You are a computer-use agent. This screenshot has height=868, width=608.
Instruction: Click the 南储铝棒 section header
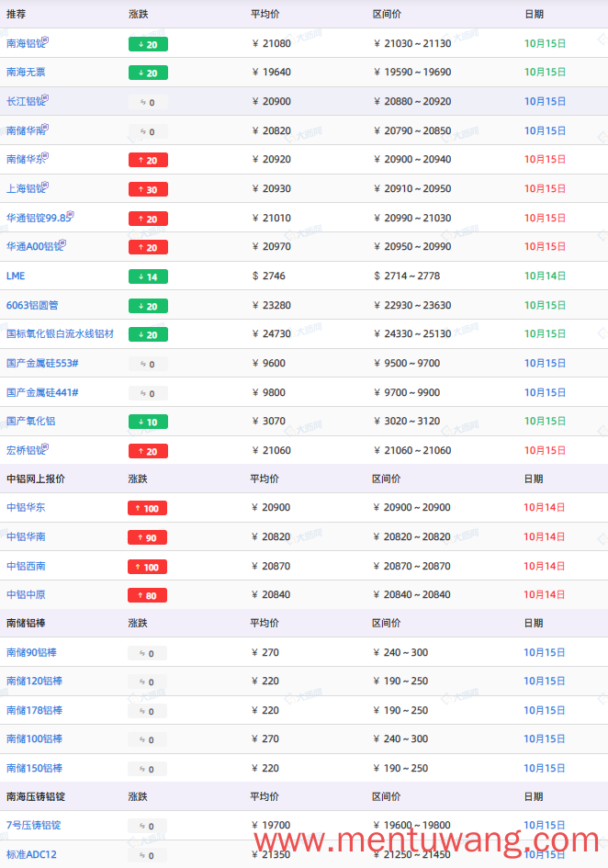tap(26, 623)
